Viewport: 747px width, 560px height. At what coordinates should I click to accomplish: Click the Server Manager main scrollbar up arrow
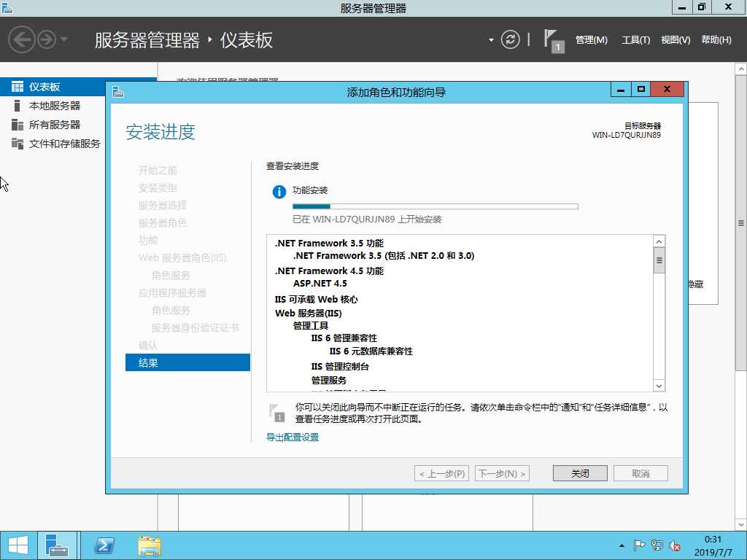741,69
